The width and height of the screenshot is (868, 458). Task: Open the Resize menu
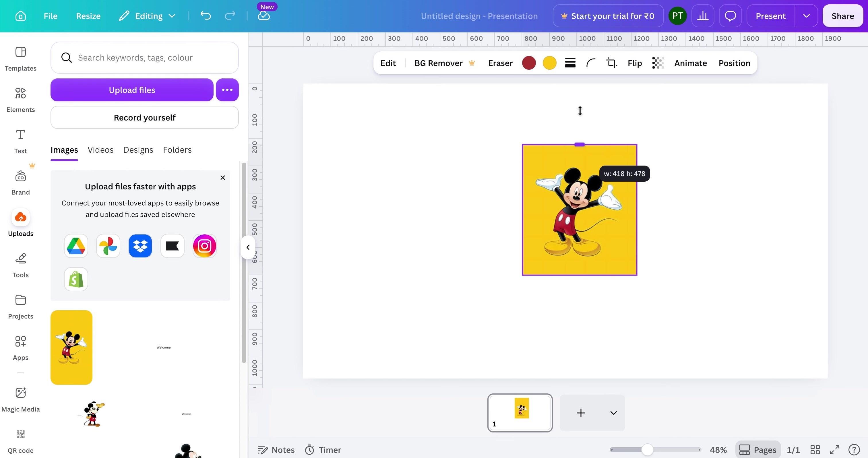coord(88,16)
